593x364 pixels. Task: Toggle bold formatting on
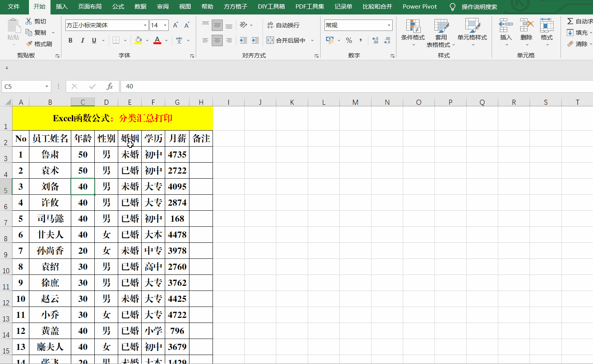70,40
